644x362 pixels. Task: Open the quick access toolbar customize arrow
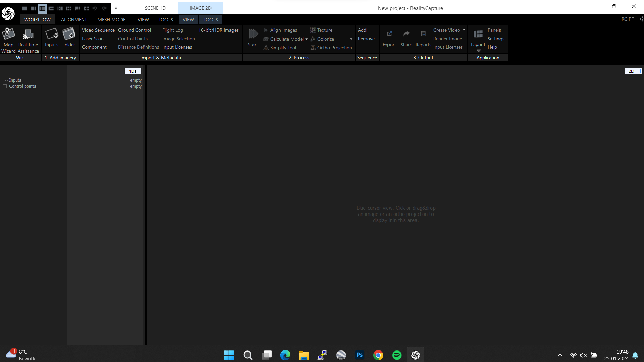coord(116,8)
